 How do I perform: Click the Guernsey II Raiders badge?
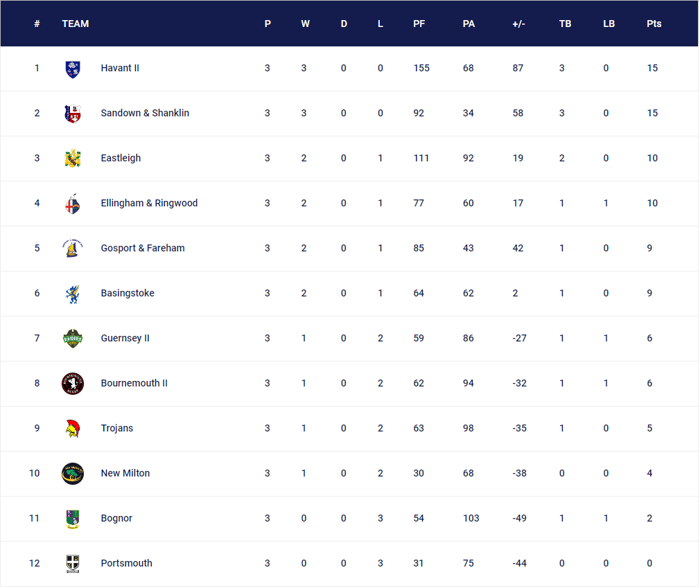point(72,339)
